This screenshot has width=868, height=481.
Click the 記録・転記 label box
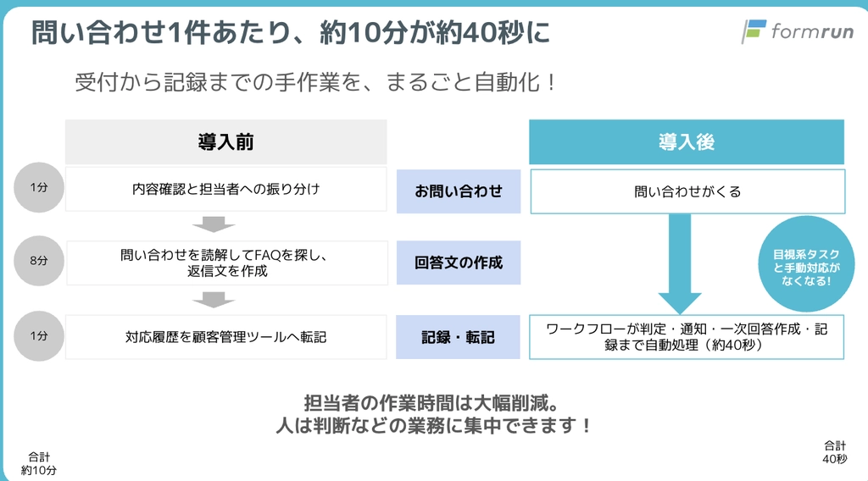tap(458, 337)
